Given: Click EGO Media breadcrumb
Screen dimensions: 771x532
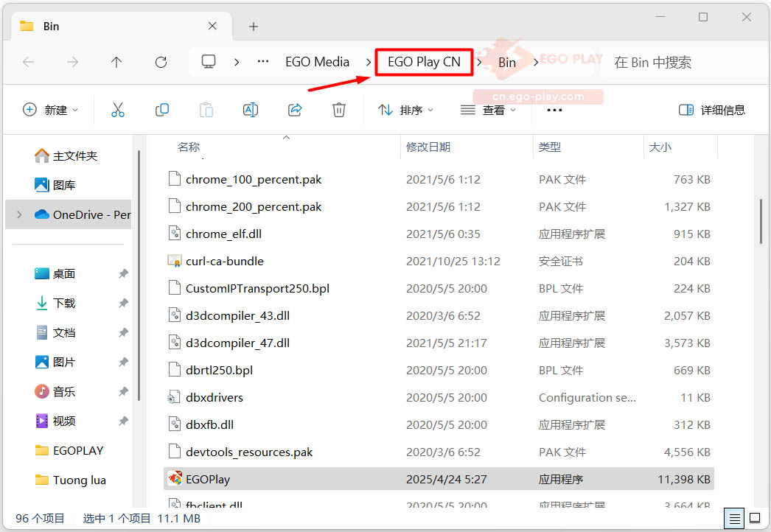Looking at the screenshot, I should click(317, 61).
